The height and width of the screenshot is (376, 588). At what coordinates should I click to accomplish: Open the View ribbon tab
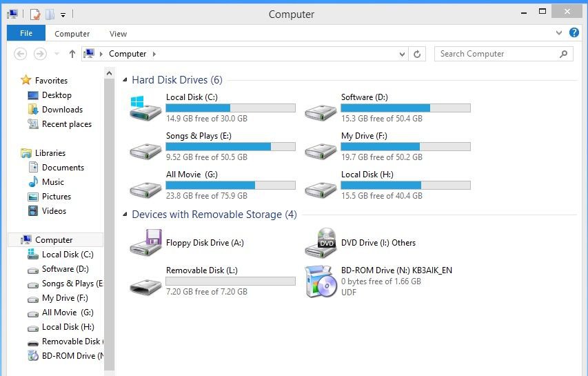click(x=118, y=34)
